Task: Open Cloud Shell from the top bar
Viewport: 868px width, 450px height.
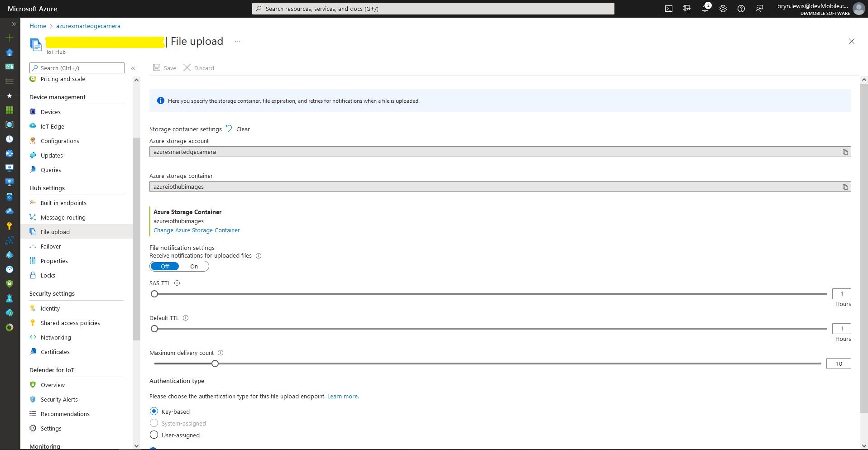Action: tap(668, 9)
